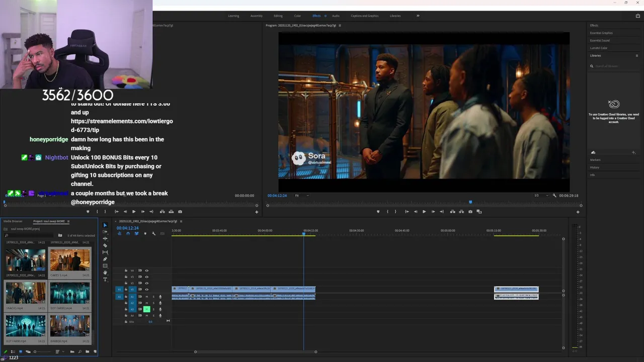Switch to the Audio workspace
The height and width of the screenshot is (362, 644).
(x=336, y=16)
